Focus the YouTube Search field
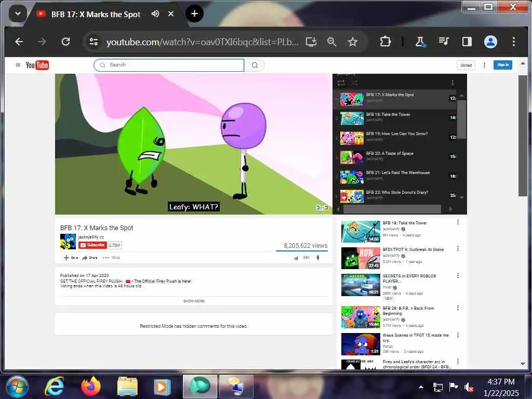The height and width of the screenshot is (399, 532). click(x=169, y=65)
